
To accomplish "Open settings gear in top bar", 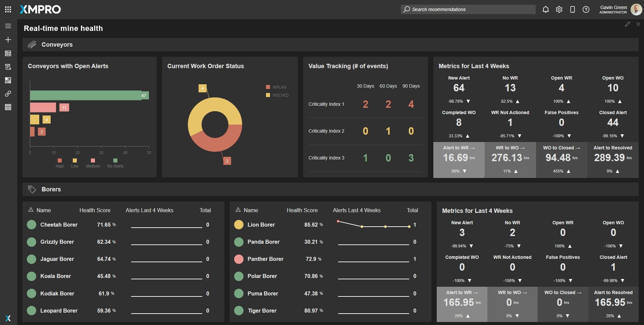I will click(x=559, y=9).
